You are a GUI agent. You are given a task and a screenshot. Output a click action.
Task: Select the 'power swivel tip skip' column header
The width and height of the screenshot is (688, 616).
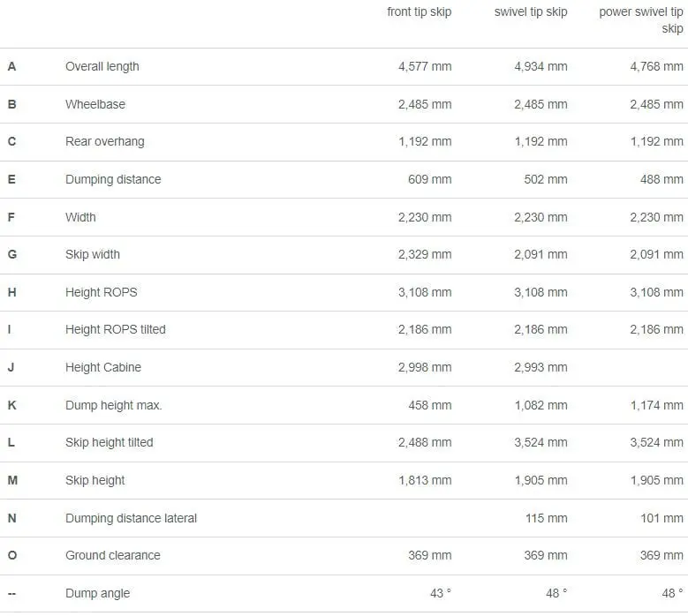[x=641, y=20]
